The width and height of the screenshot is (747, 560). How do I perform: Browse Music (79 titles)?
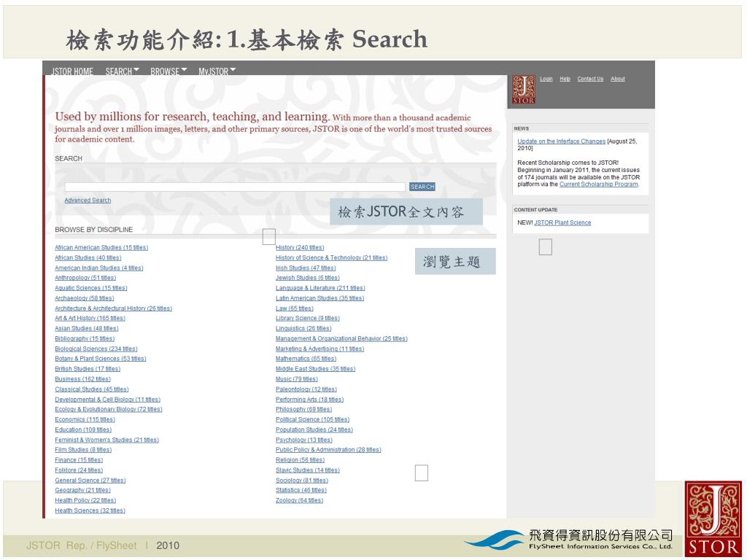coord(297,379)
